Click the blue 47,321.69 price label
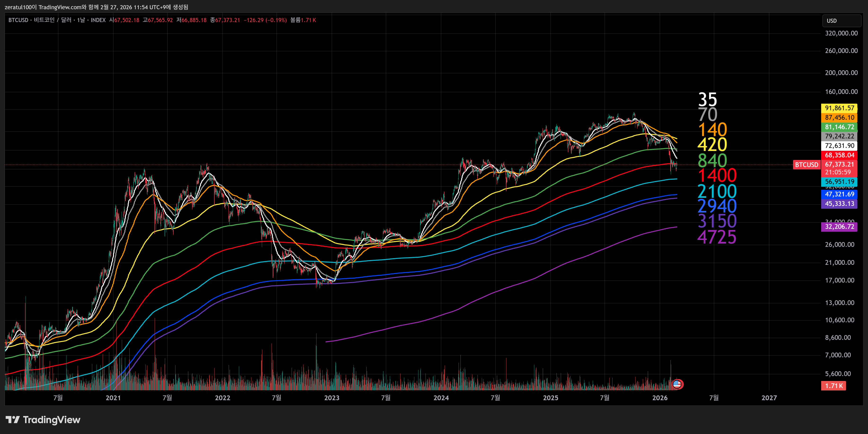The height and width of the screenshot is (434, 868). click(839, 194)
